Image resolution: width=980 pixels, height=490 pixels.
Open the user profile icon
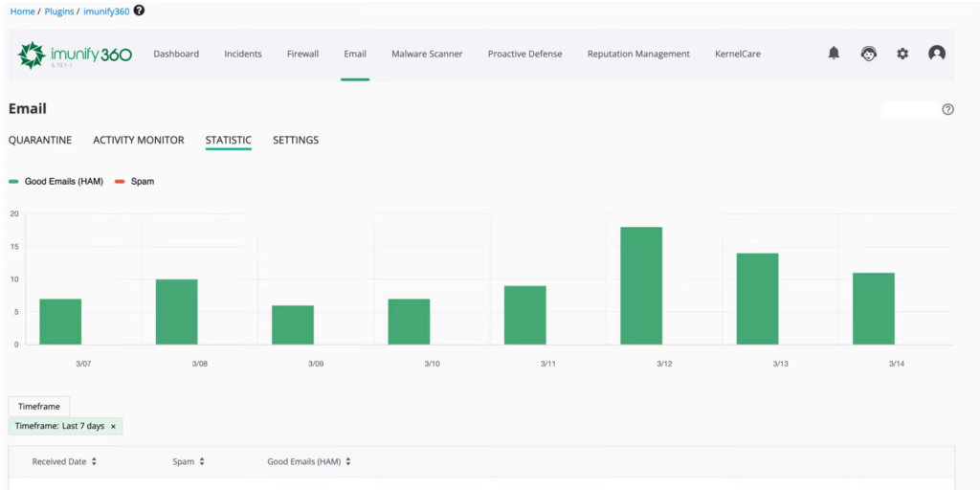tap(937, 54)
